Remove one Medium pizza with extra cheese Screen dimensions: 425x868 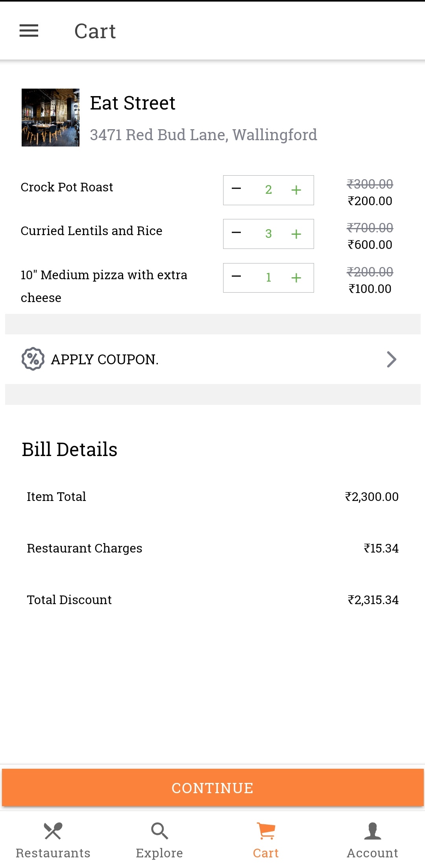236,276
